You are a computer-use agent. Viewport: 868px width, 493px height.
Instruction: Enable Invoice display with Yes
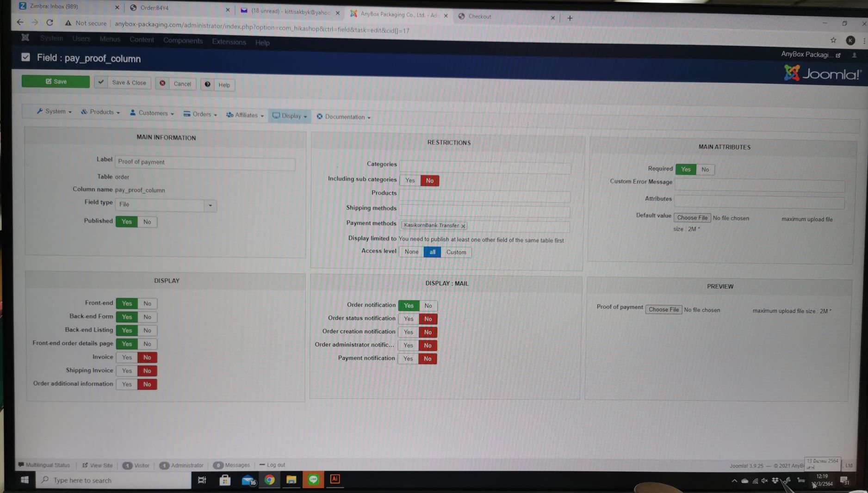[x=127, y=357]
